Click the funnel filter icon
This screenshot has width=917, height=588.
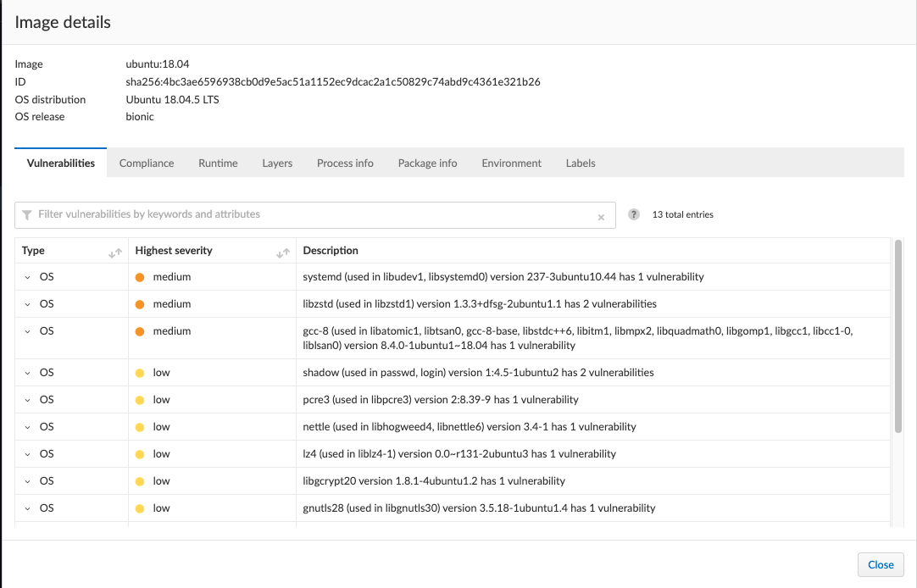click(26, 215)
